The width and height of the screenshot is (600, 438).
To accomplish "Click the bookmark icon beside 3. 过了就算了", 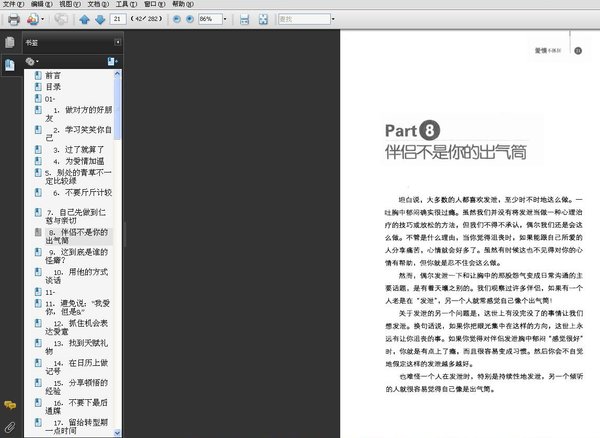I will point(38,149).
